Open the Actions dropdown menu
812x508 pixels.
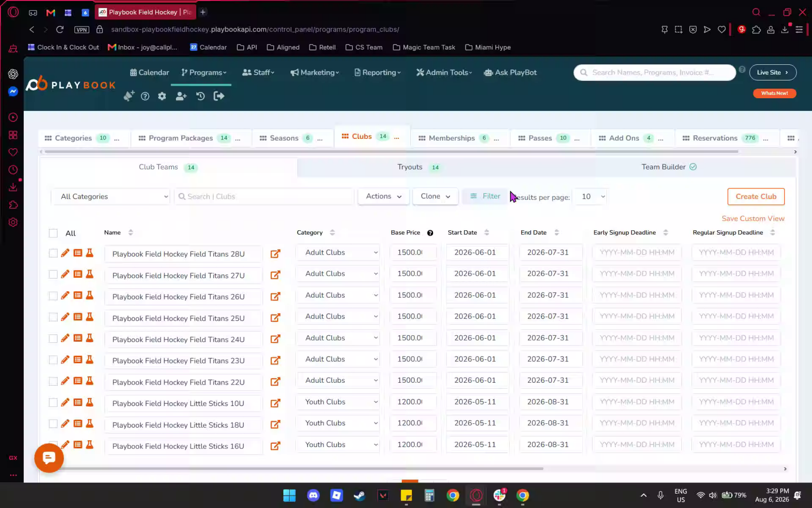(383, 196)
